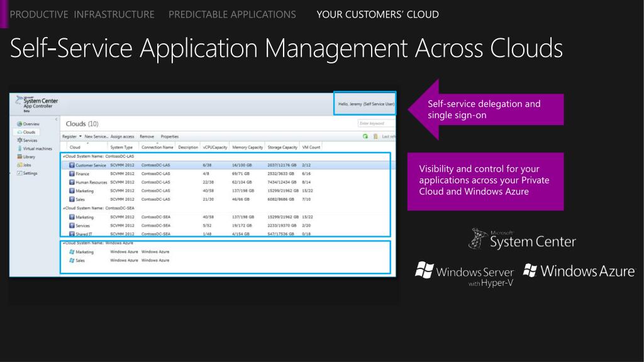
Task: Click the 16/100 GB memory capacity cell
Action: pos(242,165)
